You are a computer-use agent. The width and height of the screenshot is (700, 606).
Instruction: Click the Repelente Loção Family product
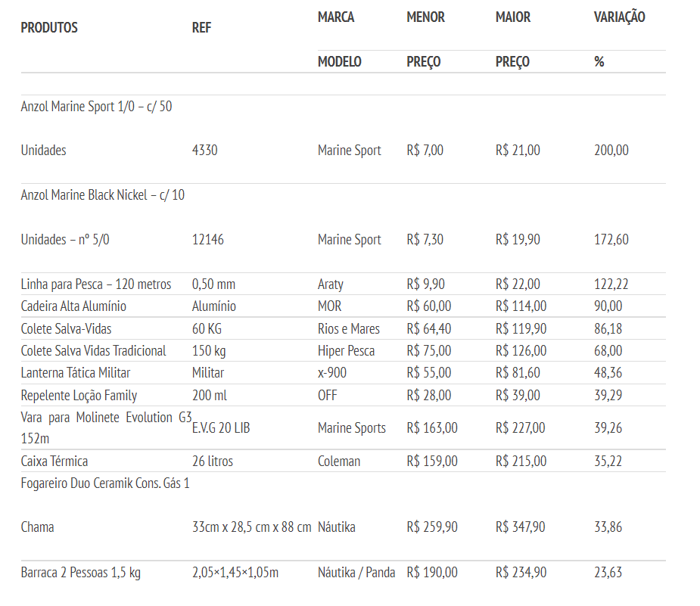79,395
